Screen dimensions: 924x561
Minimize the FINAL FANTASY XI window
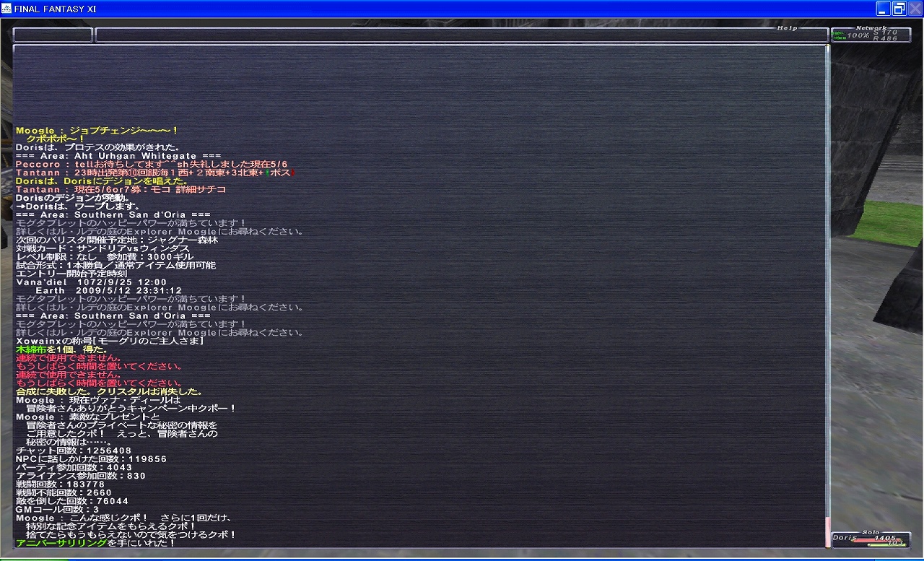click(884, 9)
